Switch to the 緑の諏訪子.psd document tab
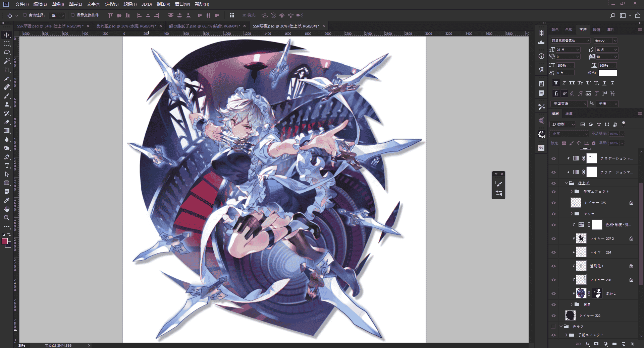 click(205, 26)
